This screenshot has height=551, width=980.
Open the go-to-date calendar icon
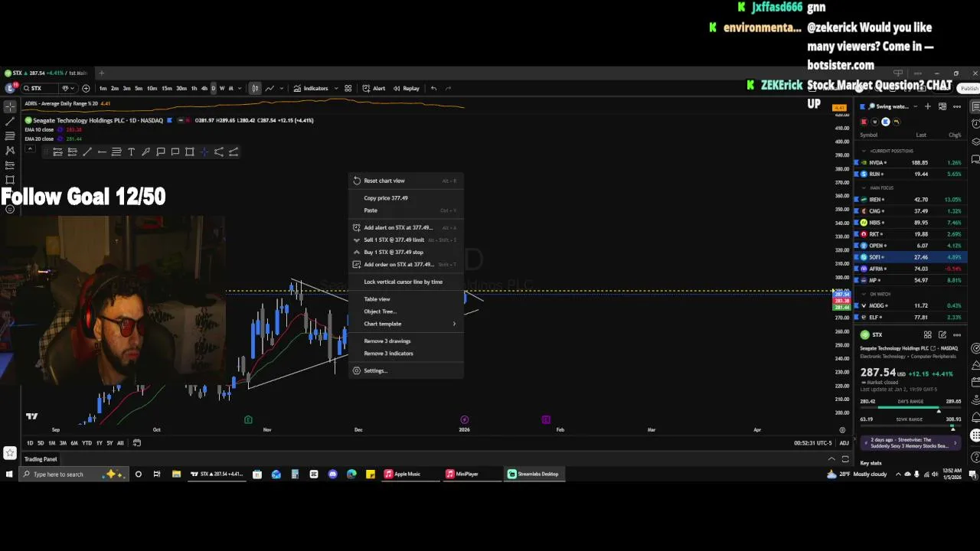136,443
